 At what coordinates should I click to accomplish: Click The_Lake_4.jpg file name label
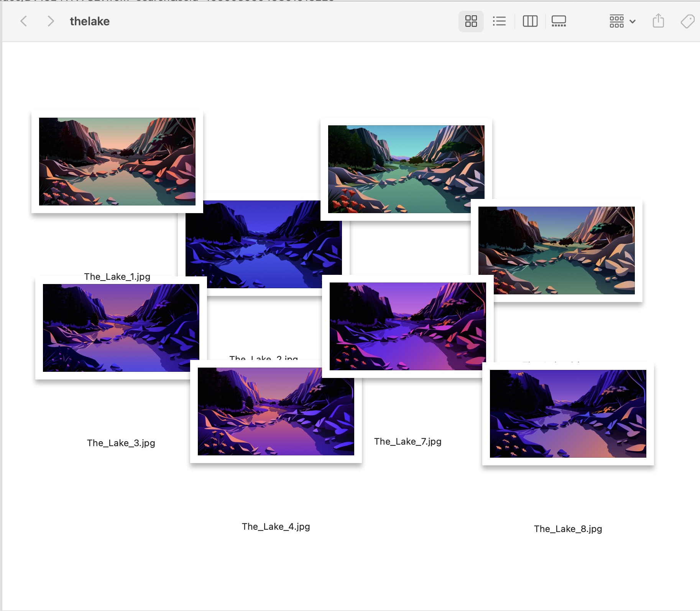[276, 527]
